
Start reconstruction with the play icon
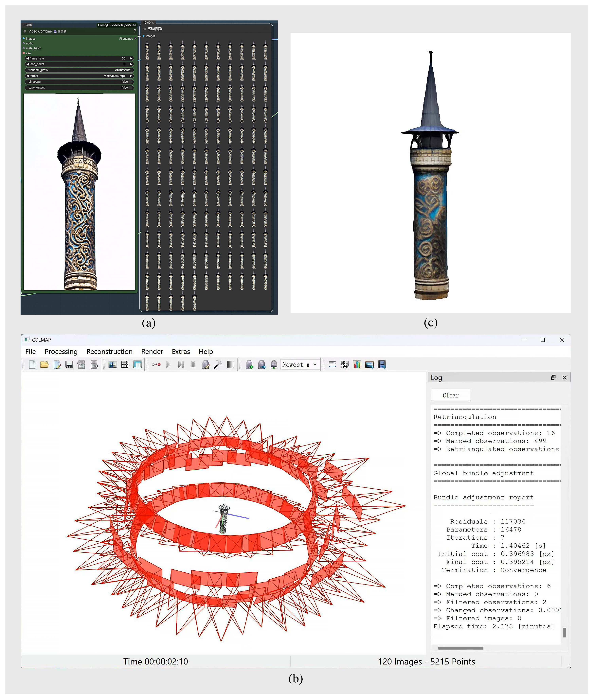[x=168, y=364]
